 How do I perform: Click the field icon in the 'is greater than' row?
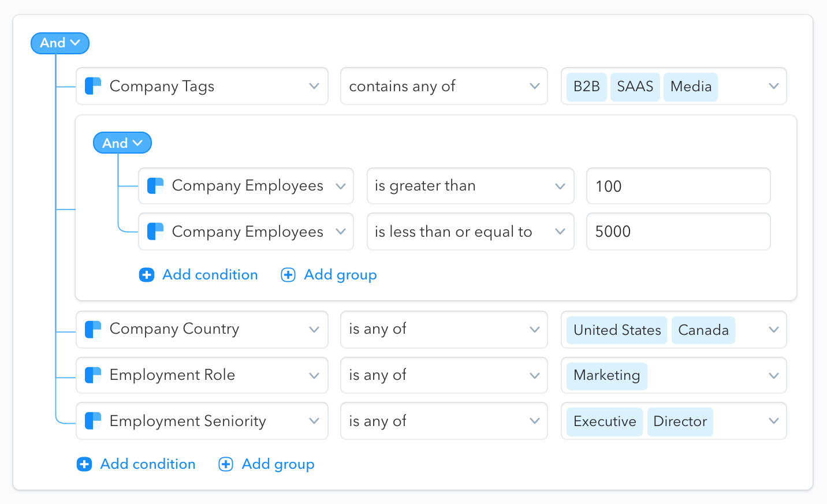tap(155, 186)
